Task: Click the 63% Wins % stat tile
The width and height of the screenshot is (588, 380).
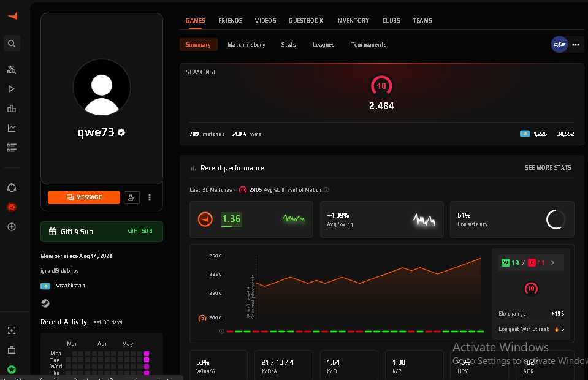Action: 218,366
